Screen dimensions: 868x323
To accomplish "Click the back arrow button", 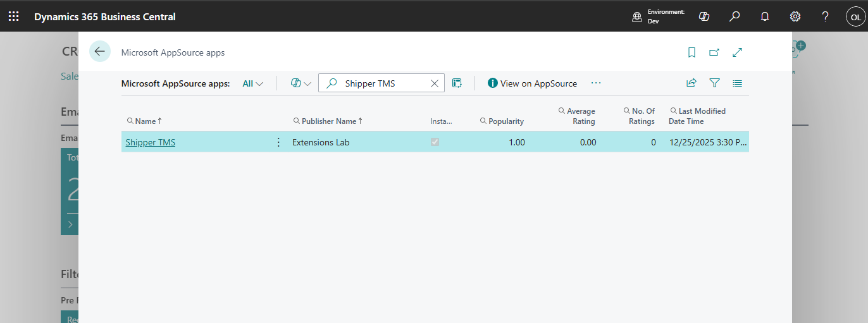I will pos(100,52).
